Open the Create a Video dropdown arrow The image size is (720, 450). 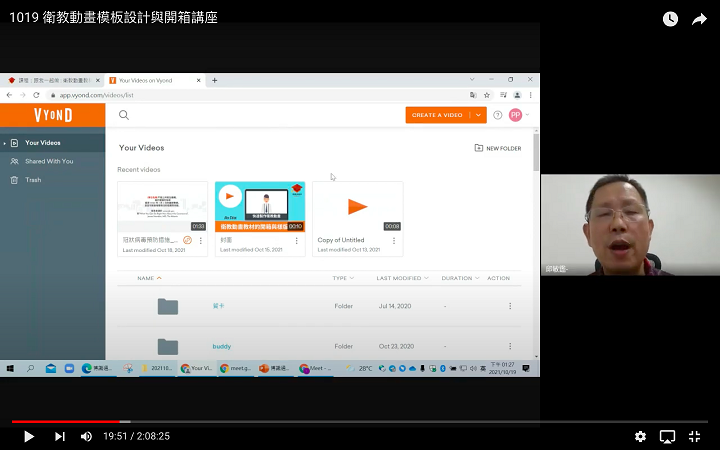tap(478, 115)
